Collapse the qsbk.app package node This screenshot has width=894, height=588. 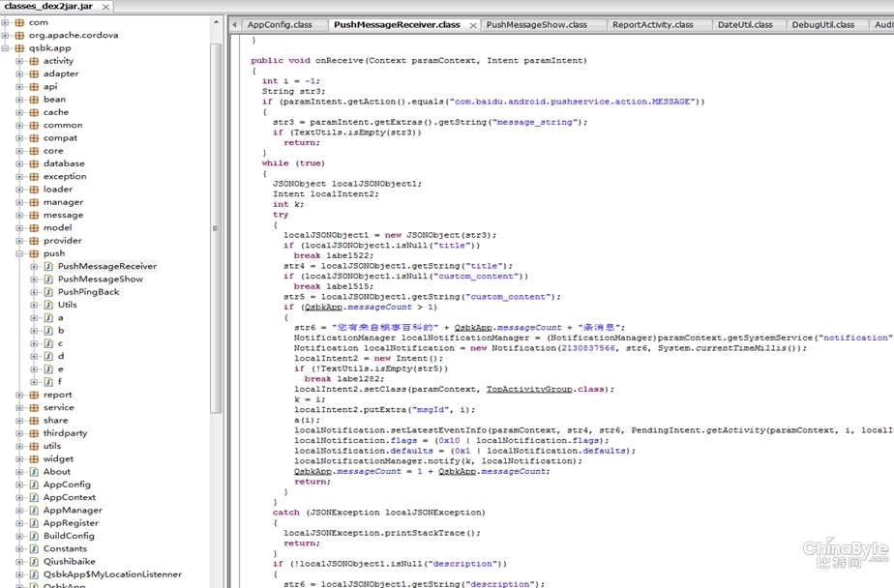(x=5, y=47)
